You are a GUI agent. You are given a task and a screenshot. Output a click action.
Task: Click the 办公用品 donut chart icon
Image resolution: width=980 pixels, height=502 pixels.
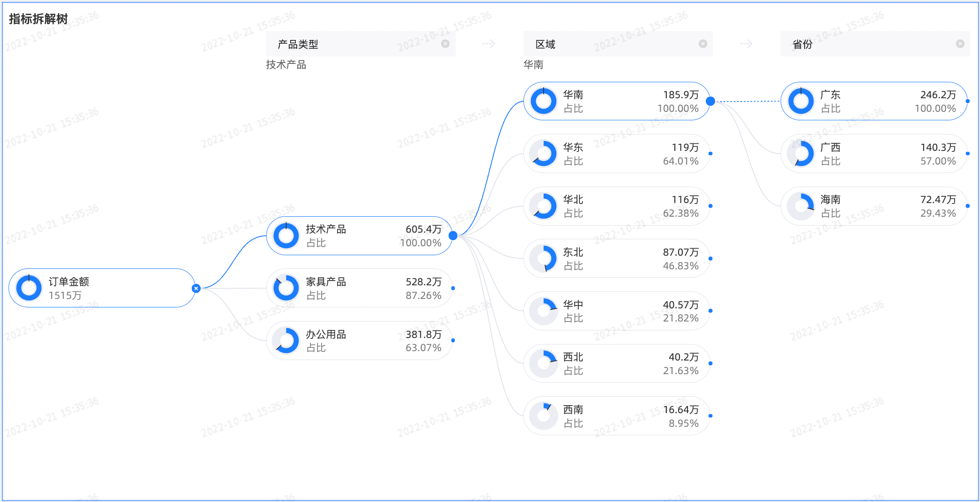click(x=286, y=340)
